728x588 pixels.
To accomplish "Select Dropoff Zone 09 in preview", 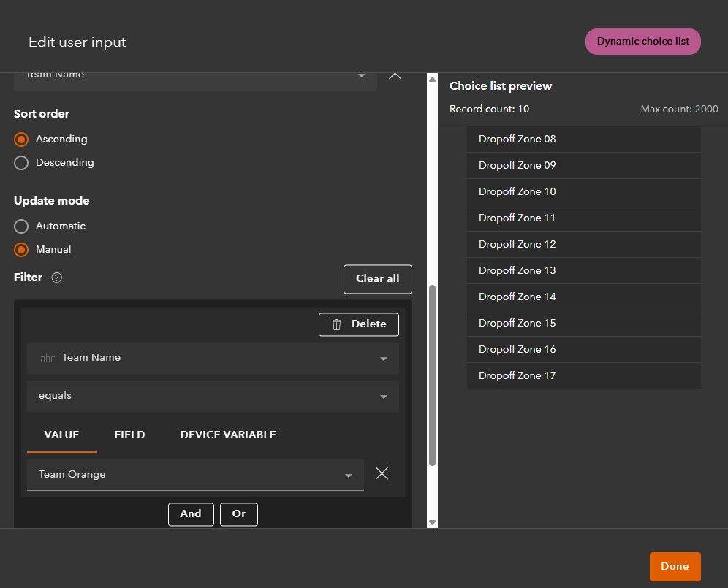I will click(583, 166).
